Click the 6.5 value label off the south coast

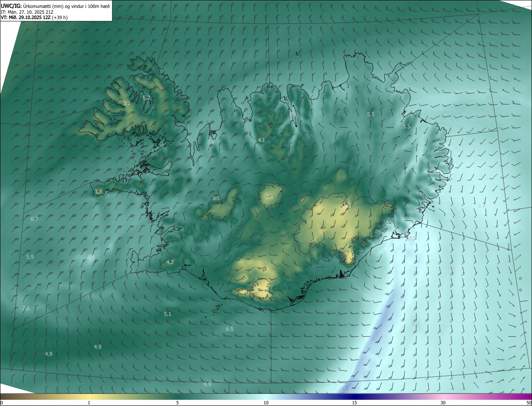[x=229, y=329]
